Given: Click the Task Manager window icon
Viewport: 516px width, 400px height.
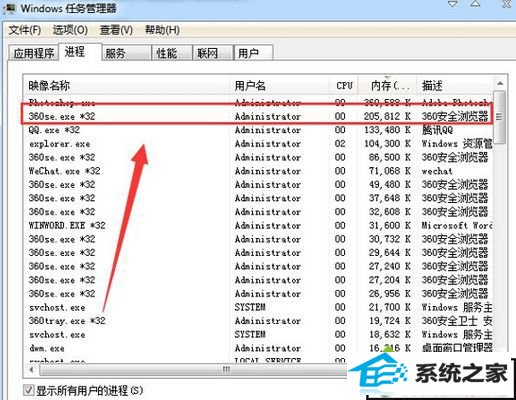Looking at the screenshot, I should coord(9,8).
